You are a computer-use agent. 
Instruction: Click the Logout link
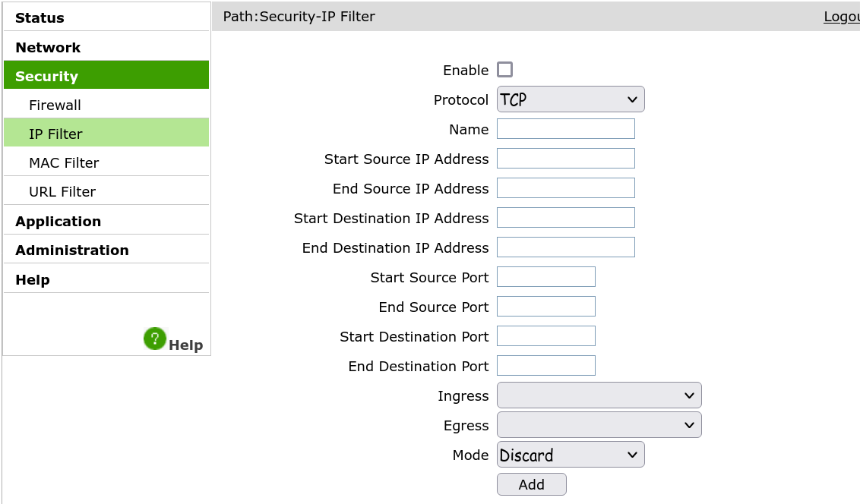[x=842, y=17]
